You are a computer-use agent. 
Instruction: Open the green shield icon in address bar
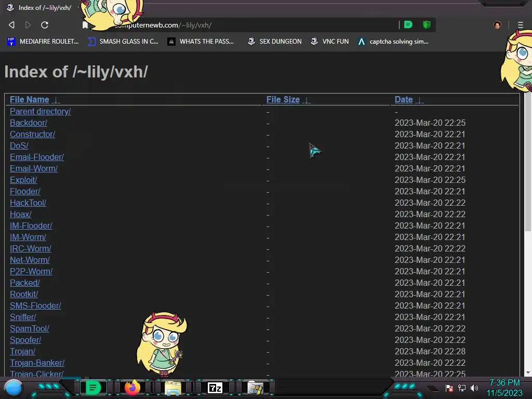427,25
